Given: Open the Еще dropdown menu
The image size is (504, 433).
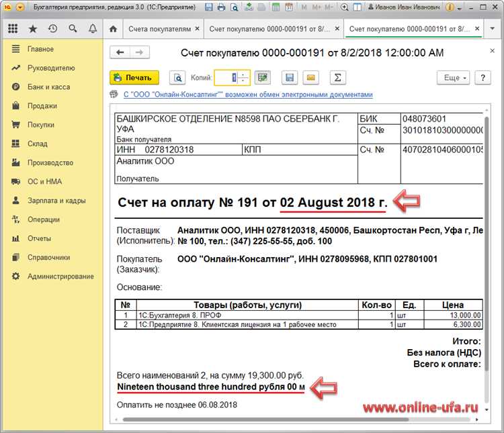Looking at the screenshot, I should pos(453,78).
